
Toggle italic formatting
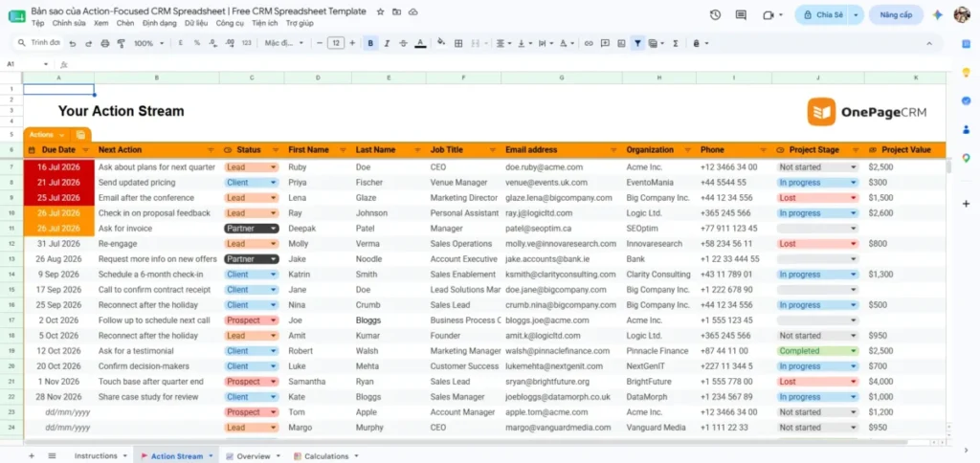click(387, 43)
